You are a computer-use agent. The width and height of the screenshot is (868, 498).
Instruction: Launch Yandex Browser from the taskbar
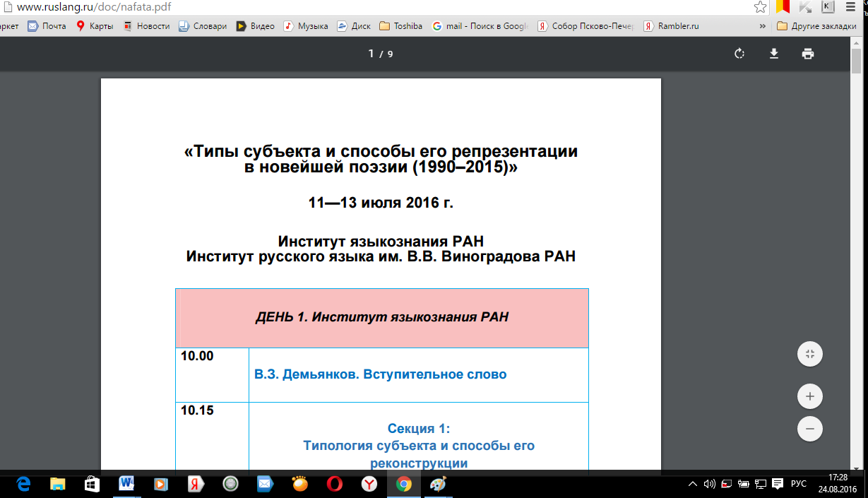(x=369, y=484)
